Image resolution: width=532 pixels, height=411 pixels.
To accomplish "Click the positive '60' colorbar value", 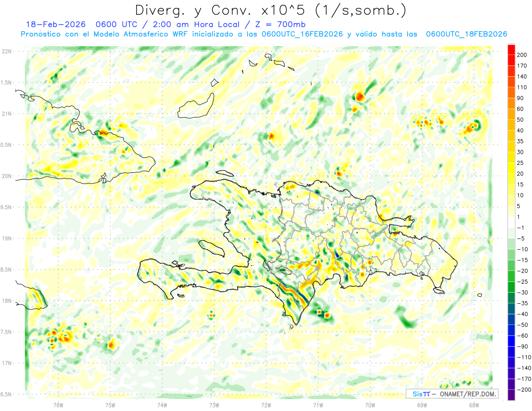I will tap(520, 110).
